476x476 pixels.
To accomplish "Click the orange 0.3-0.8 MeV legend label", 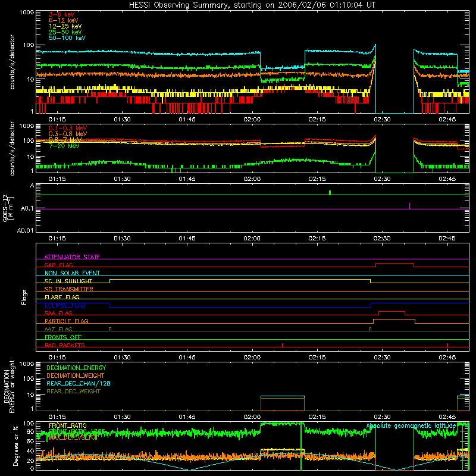I will 68,134.
